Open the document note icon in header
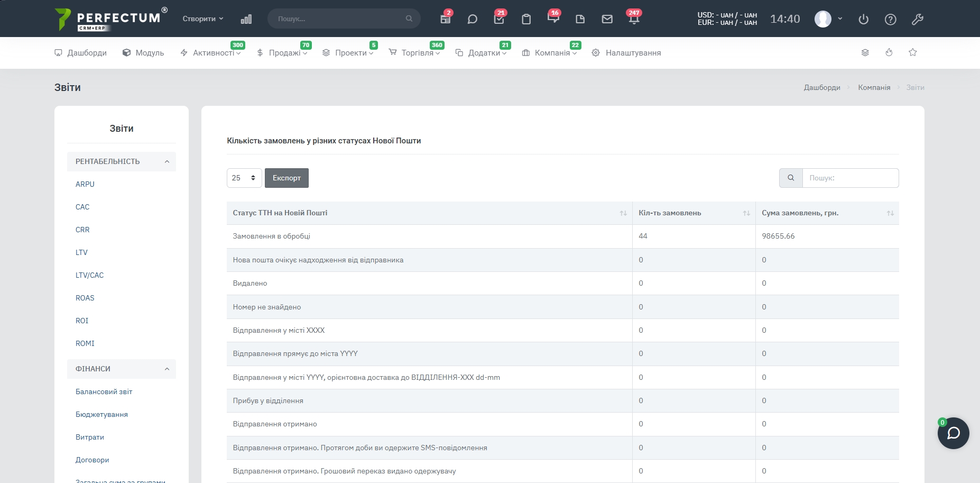Image resolution: width=980 pixels, height=483 pixels. [580, 19]
